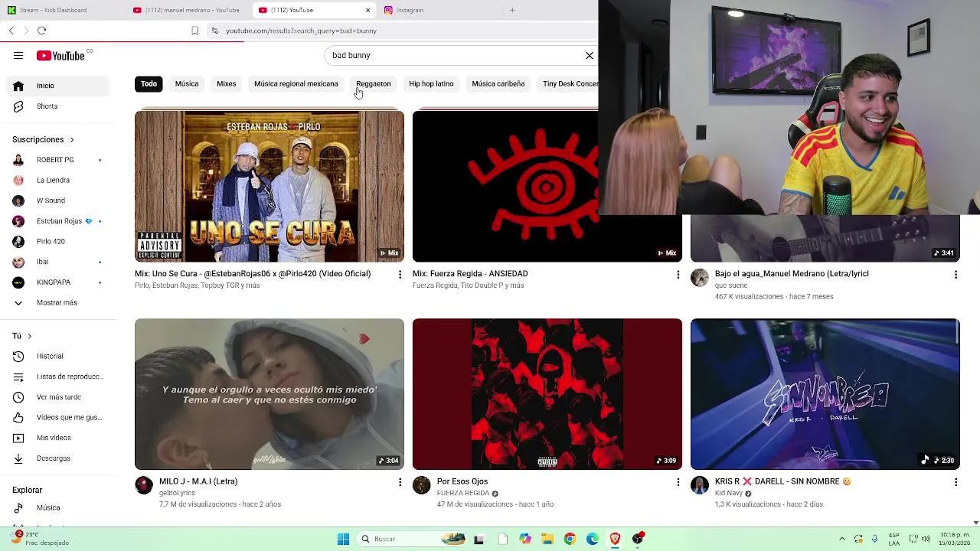Play the Uno Se Cura thumbnail

(269, 186)
